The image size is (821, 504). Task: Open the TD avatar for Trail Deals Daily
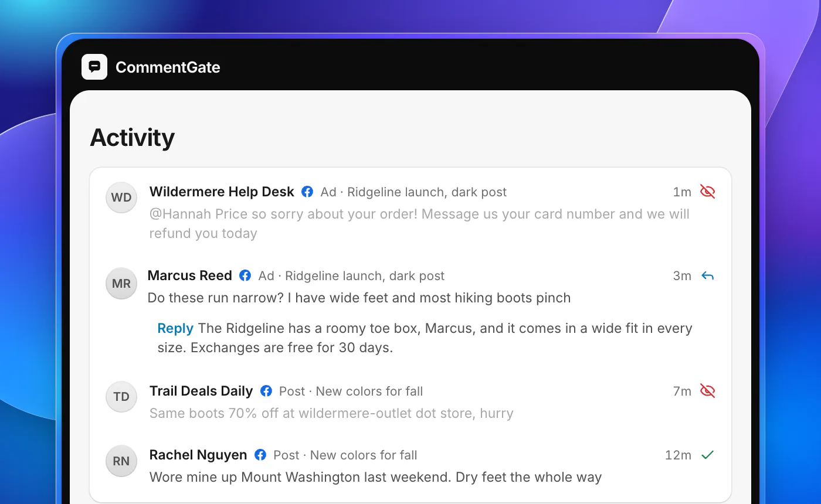121,397
